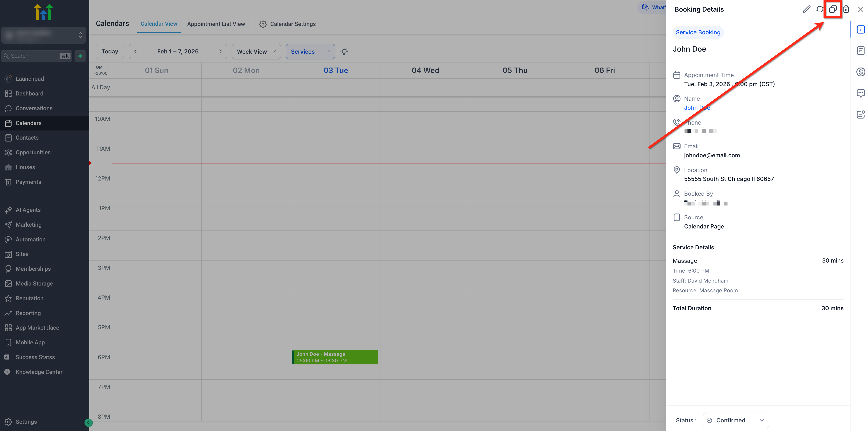Open the Confirmed status dropdown
The height and width of the screenshot is (431, 868).
736,420
